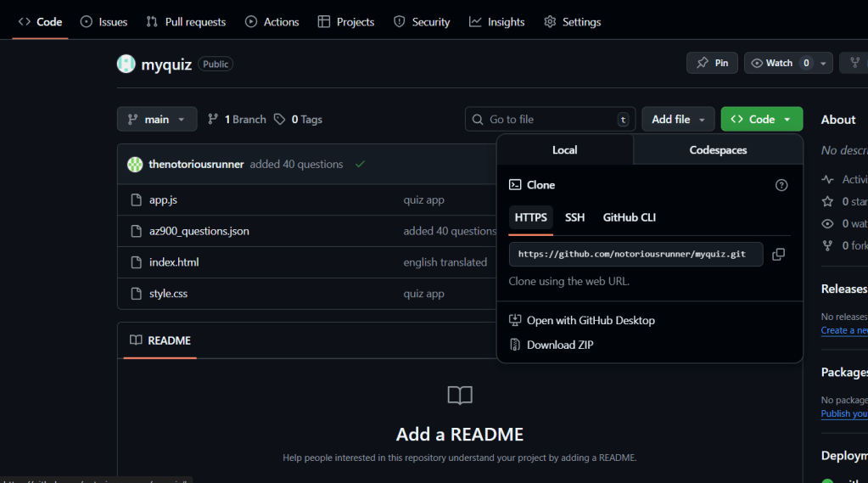Click the star icon in About sidebar
This screenshot has height=483, width=868.
827,202
